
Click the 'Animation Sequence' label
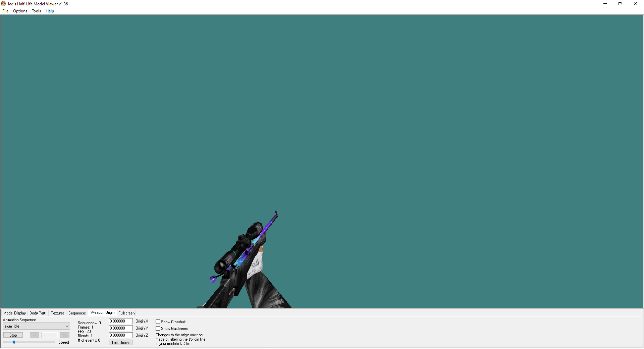pyautogui.click(x=19, y=320)
